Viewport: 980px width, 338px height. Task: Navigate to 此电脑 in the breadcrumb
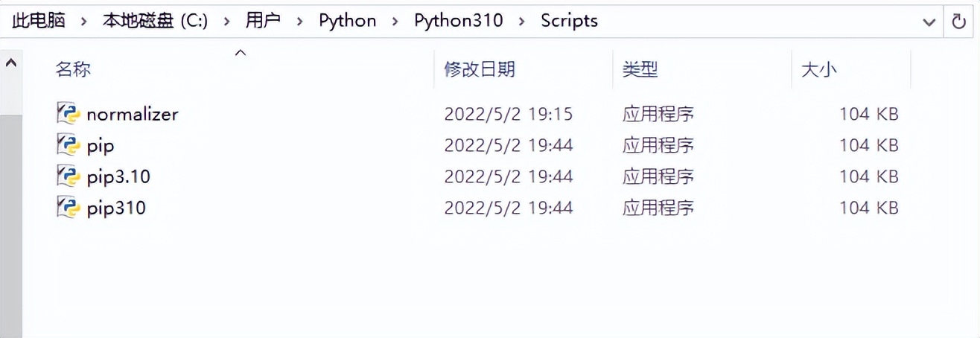point(39,21)
